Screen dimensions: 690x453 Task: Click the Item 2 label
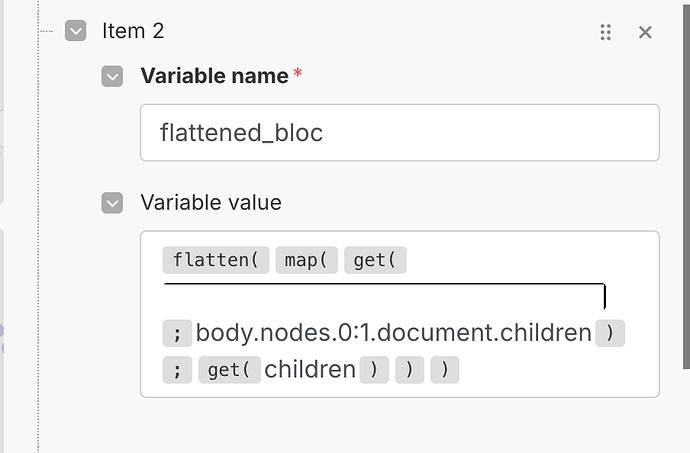click(133, 31)
